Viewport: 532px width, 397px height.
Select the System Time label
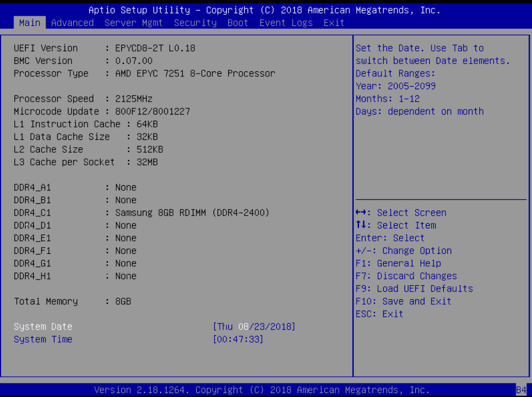coord(43,339)
